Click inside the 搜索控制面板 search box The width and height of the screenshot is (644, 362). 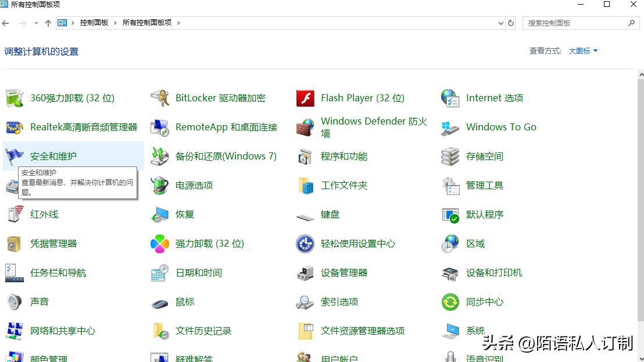point(578,23)
